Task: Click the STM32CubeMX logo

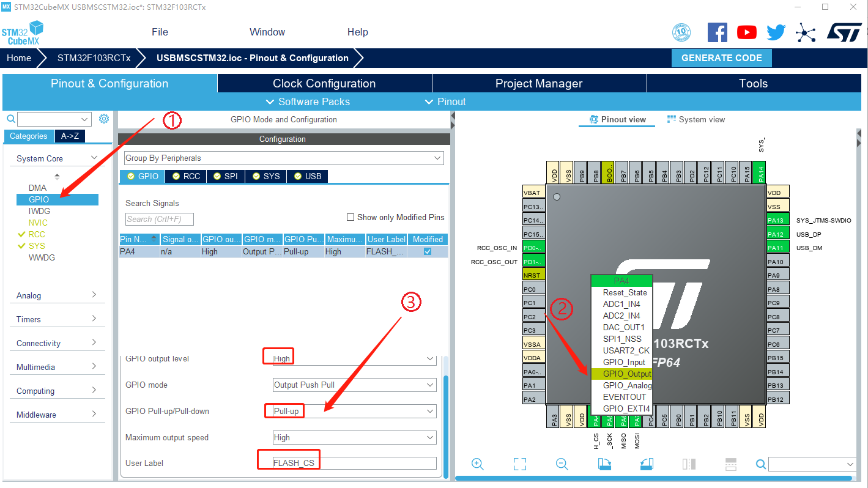Action: [23, 32]
